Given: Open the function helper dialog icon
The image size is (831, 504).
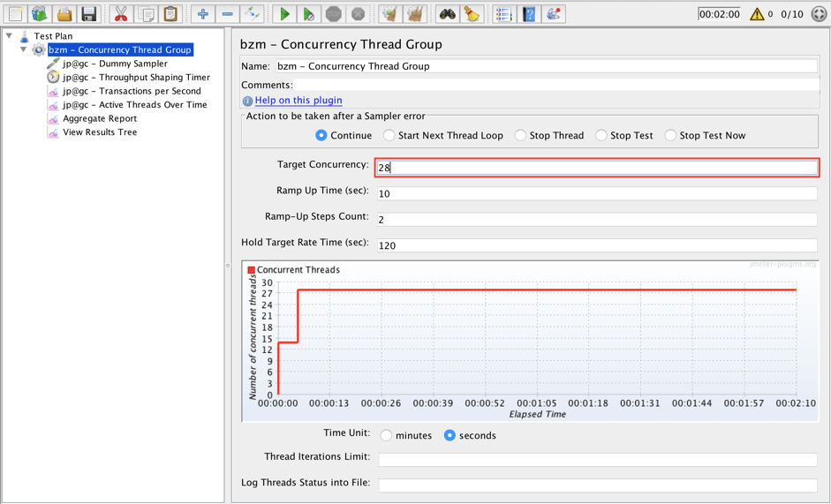Looking at the screenshot, I should [504, 14].
